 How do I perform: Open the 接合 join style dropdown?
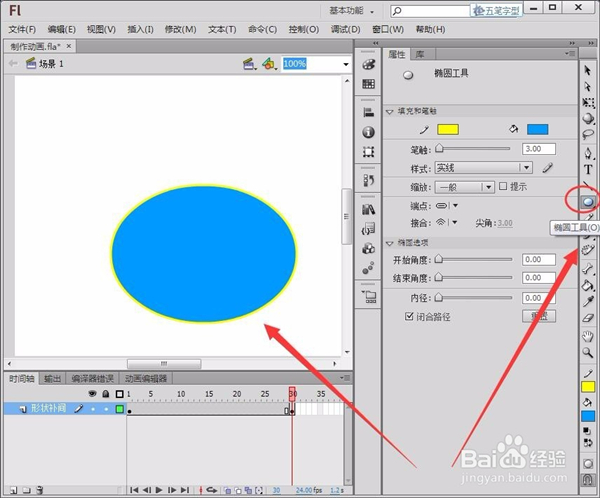click(455, 222)
